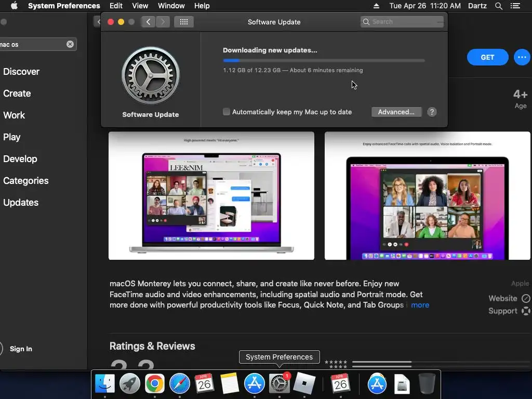Select Create in App Store sidebar
The width and height of the screenshot is (532, 399).
click(17, 94)
